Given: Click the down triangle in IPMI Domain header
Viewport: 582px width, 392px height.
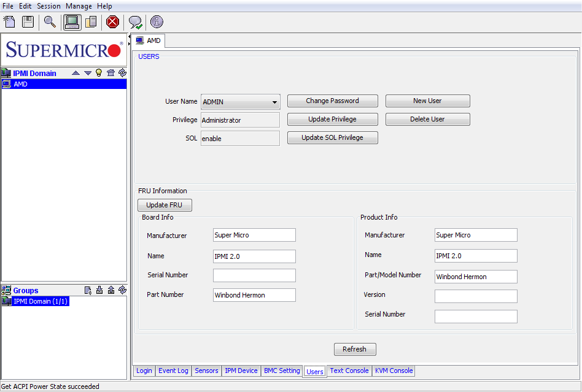Looking at the screenshot, I should (x=87, y=73).
